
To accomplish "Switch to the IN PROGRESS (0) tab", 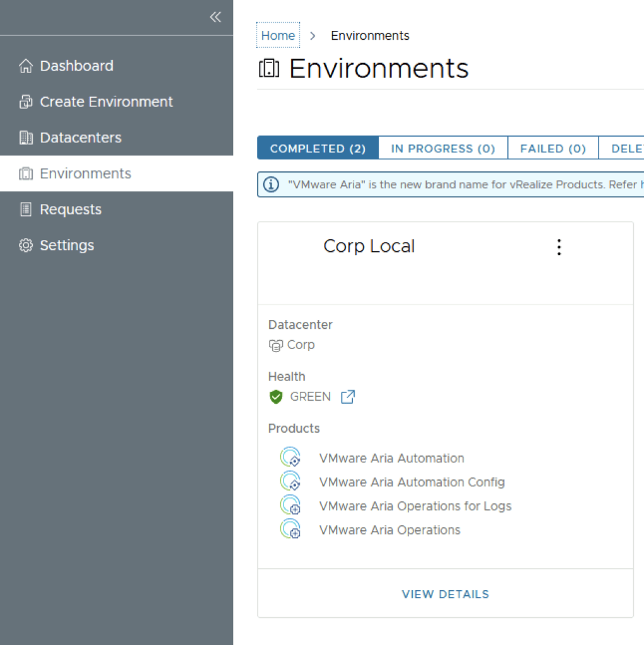I will click(443, 148).
